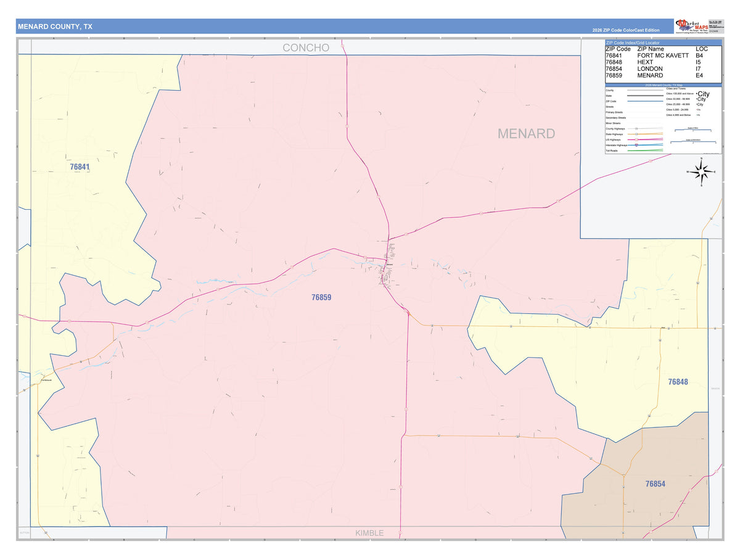Click the dark gray State line sample

(645, 96)
